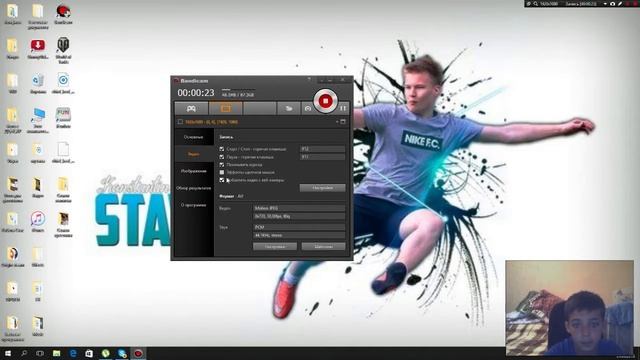Stop recording with the red round button

325,101
